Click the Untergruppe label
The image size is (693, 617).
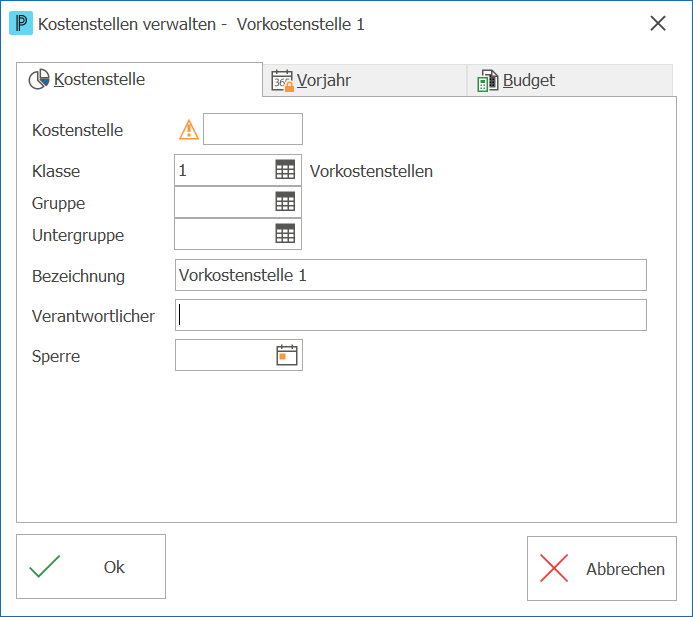point(78,236)
